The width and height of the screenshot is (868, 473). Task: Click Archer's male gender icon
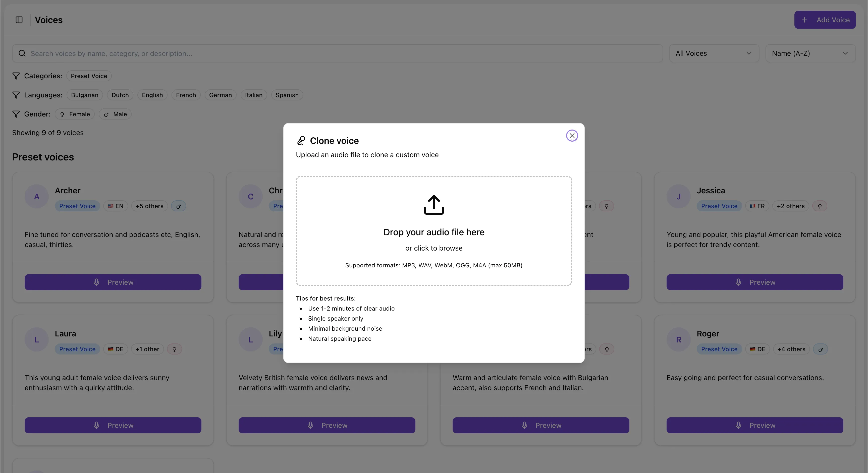click(179, 206)
